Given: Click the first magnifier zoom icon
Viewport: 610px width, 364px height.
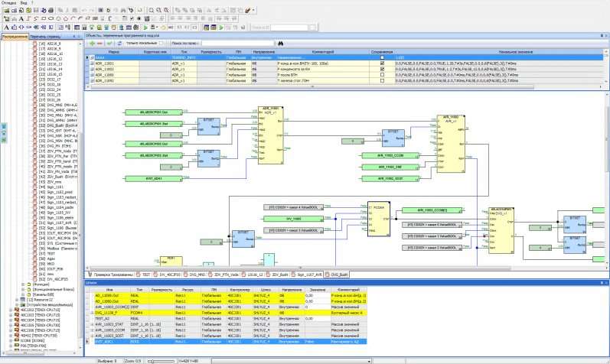Looking at the screenshot, I should pos(152,10).
